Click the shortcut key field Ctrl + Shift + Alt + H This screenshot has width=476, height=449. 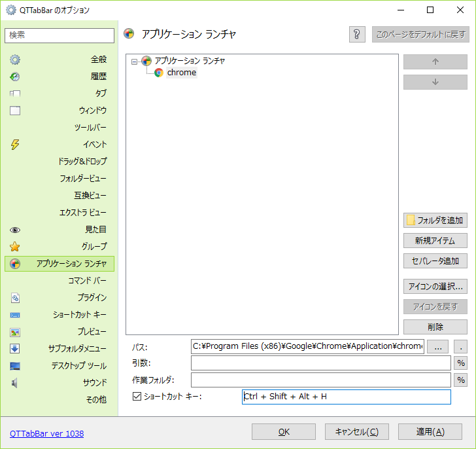point(347,397)
